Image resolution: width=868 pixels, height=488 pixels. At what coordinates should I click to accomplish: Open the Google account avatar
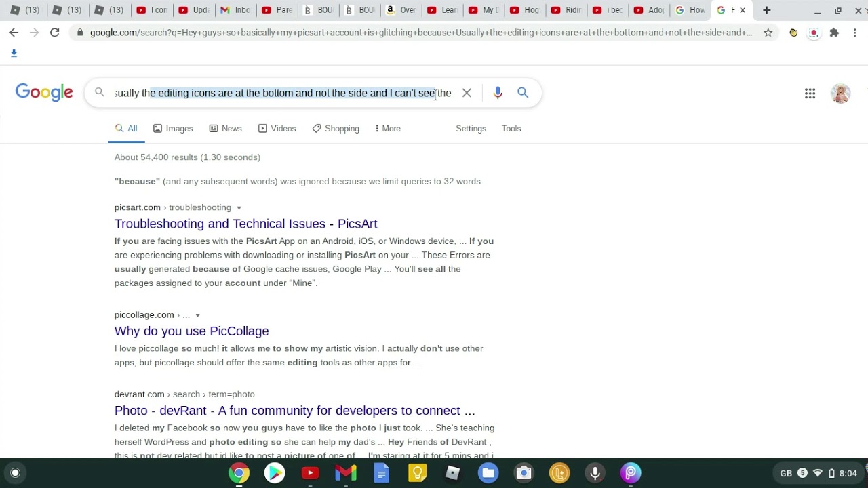(x=840, y=94)
